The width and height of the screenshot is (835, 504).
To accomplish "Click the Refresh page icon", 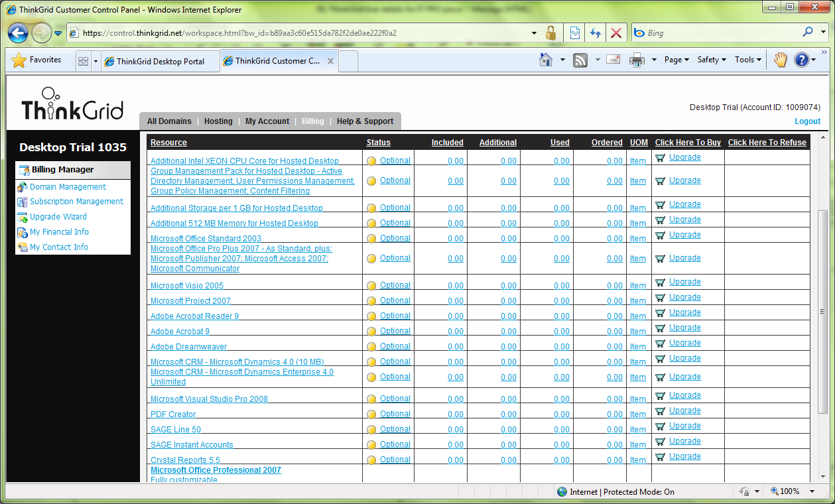I will pos(595,32).
